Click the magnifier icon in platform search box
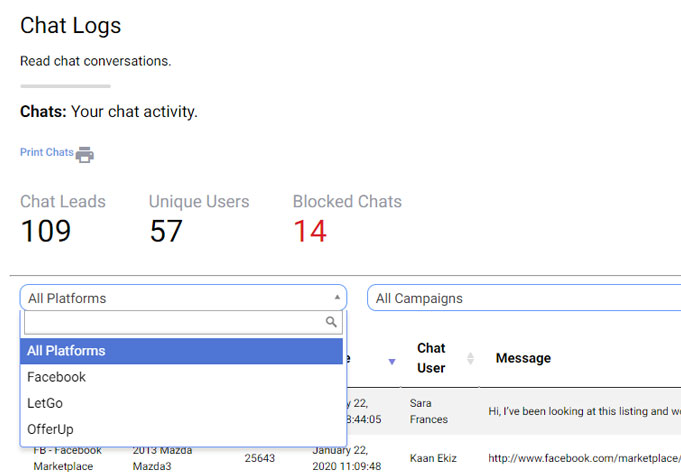 point(331,323)
